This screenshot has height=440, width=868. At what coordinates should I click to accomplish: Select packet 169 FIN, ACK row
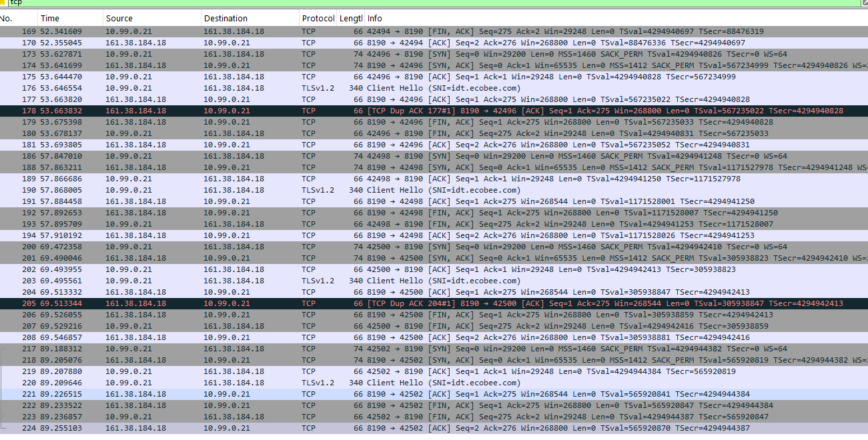(x=434, y=31)
